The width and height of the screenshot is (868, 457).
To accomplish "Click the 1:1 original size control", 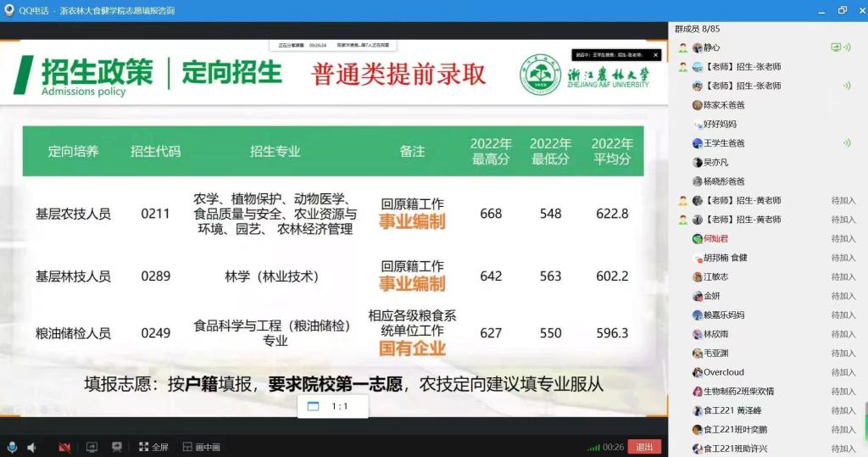I will click(339, 406).
